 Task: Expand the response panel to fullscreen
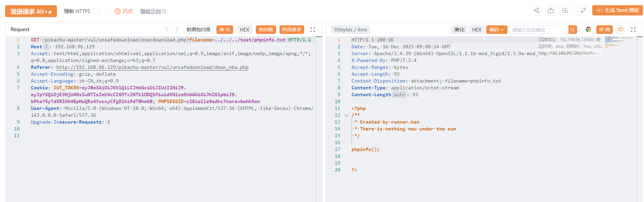633,30
